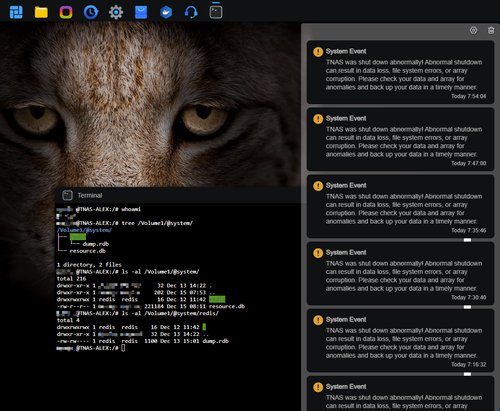Click warning icon on 7:16:32 System Event

(318, 320)
